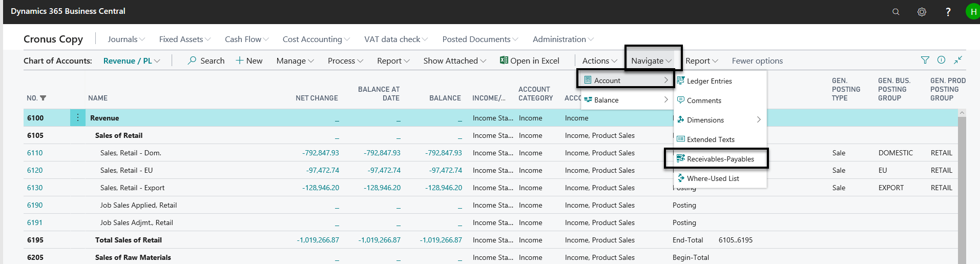Click the Dynamics 365 Business Central title
This screenshot has width=980, height=264.
(x=68, y=11)
